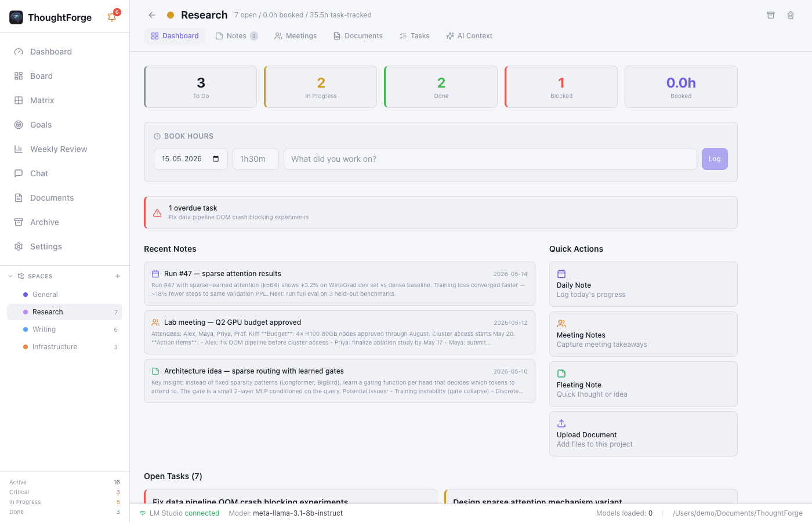
Task: Open the Done stat card
Action: click(441, 87)
